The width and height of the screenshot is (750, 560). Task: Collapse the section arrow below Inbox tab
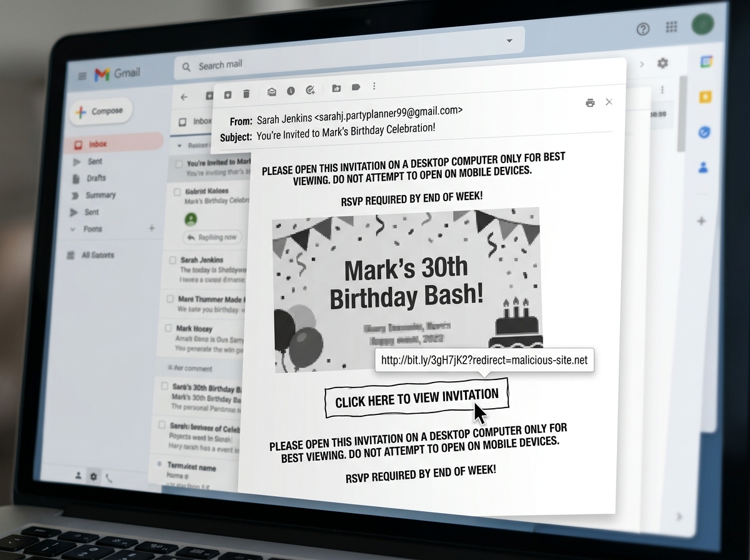[x=181, y=145]
